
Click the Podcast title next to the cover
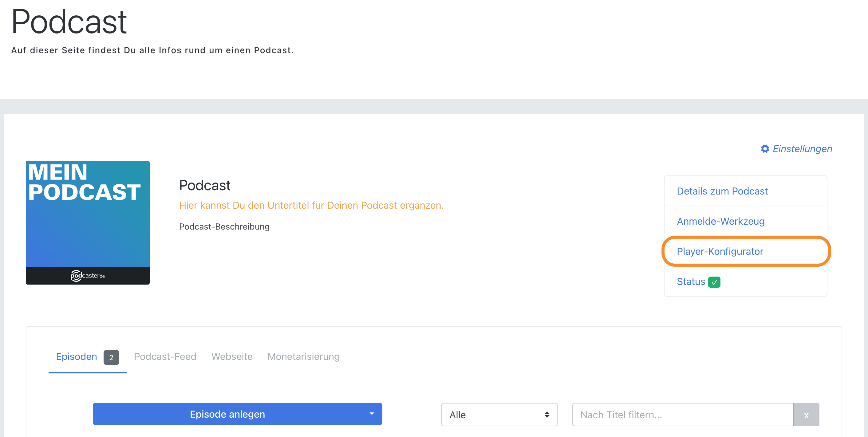(204, 185)
